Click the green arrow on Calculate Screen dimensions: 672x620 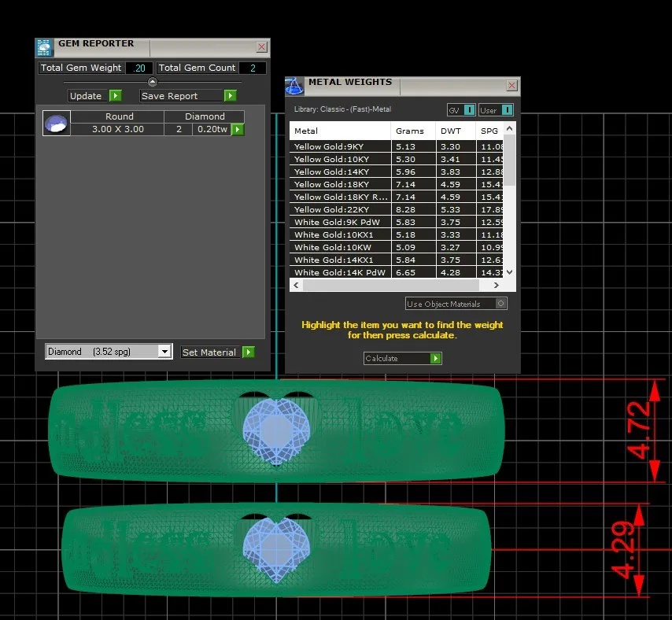pos(435,358)
